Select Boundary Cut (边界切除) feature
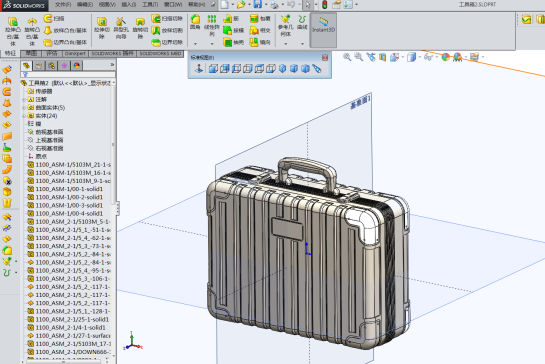This screenshot has width=545, height=364. point(167,42)
